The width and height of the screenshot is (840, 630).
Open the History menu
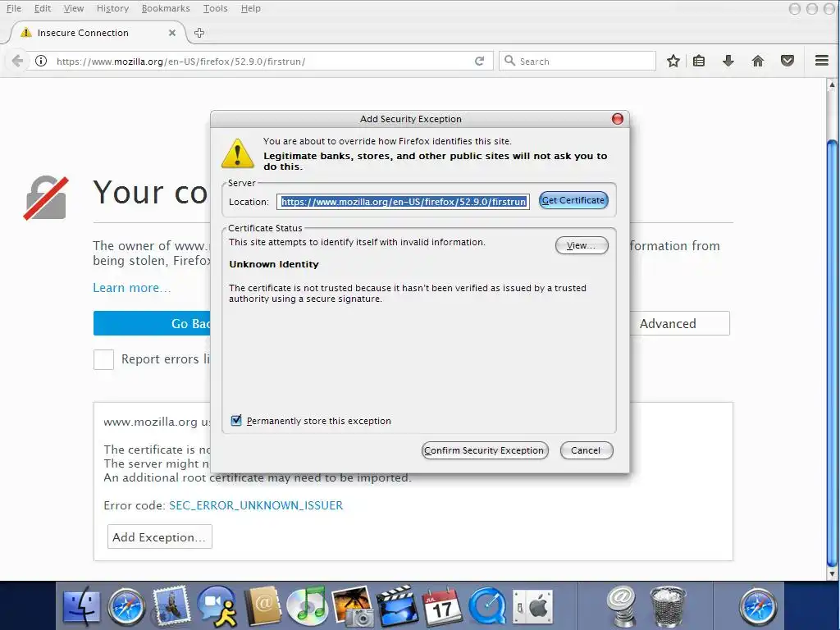[x=112, y=8]
